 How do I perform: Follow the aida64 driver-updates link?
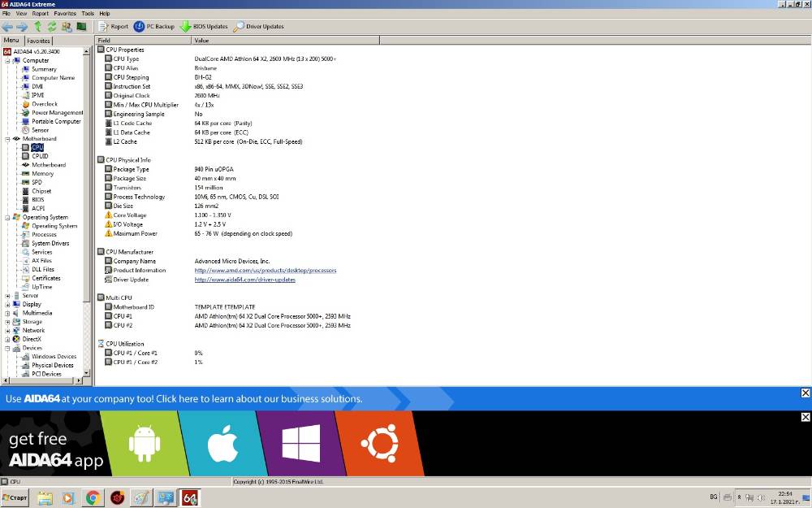(x=245, y=280)
